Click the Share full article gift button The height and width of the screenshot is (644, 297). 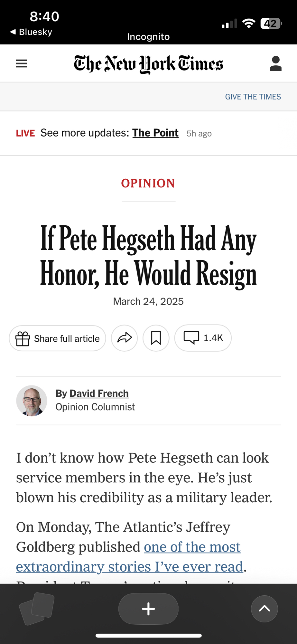point(58,338)
